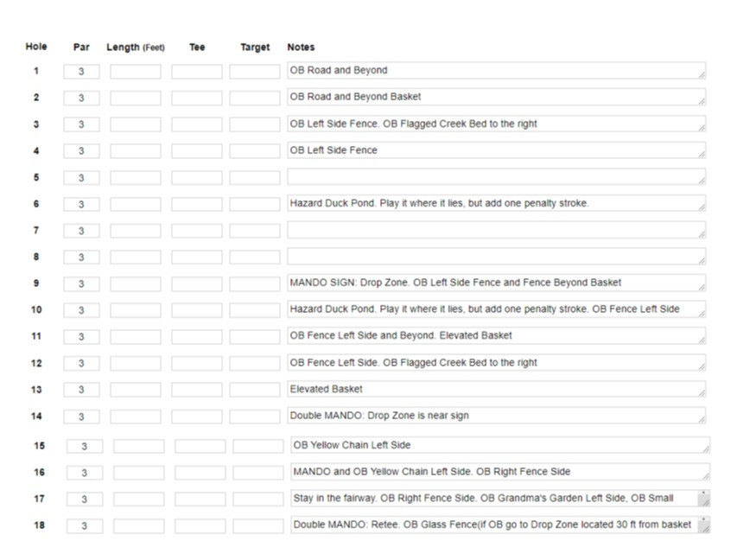737x560 pixels.
Task: Click the Target field for hole 12
Action: click(x=254, y=363)
